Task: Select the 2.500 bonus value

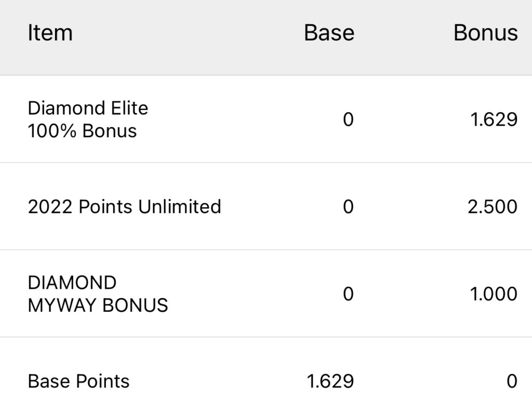Action: point(493,207)
